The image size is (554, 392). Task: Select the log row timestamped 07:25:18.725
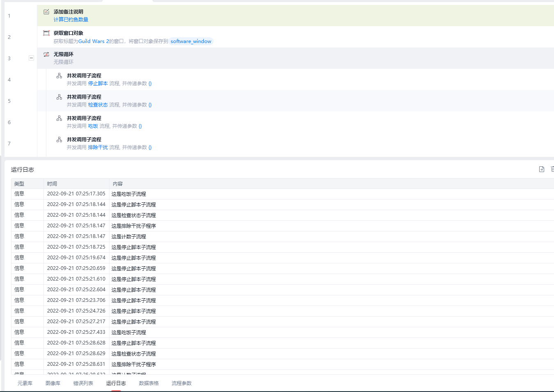tap(283, 247)
